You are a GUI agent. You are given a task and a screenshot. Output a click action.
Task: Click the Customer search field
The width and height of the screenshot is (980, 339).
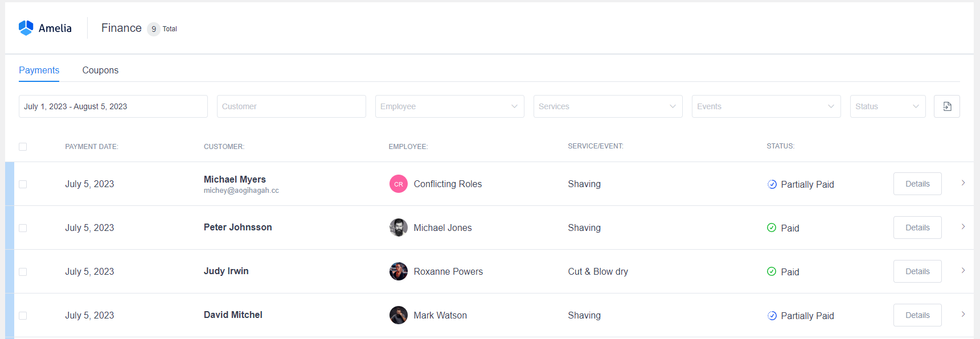[291, 106]
